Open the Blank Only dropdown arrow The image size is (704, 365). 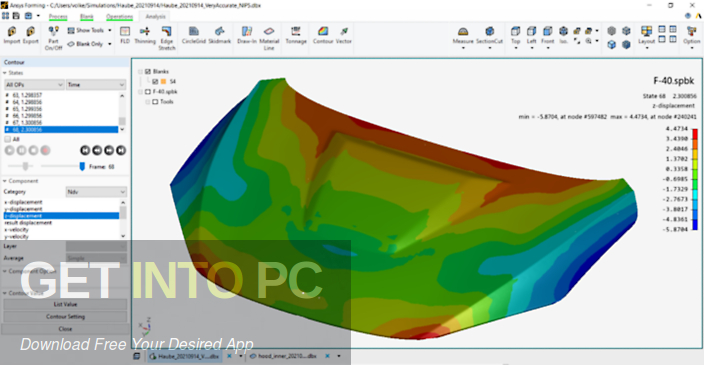pos(110,44)
